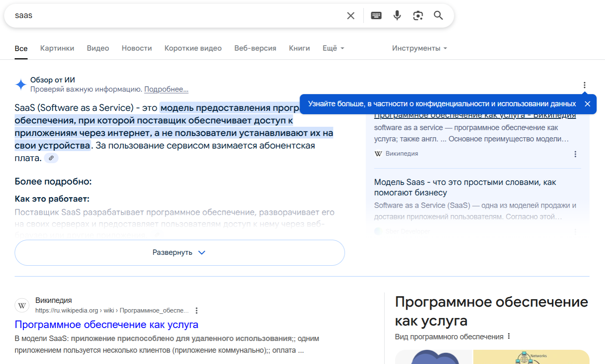
Task: Switch to the 'Картинки' tab
Action: tap(57, 48)
